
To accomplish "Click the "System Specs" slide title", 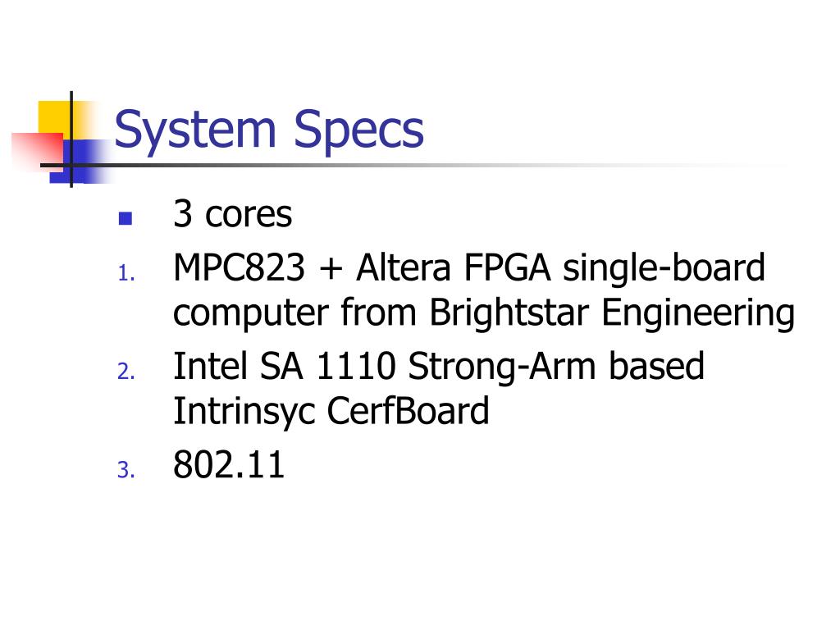I will 269,130.
